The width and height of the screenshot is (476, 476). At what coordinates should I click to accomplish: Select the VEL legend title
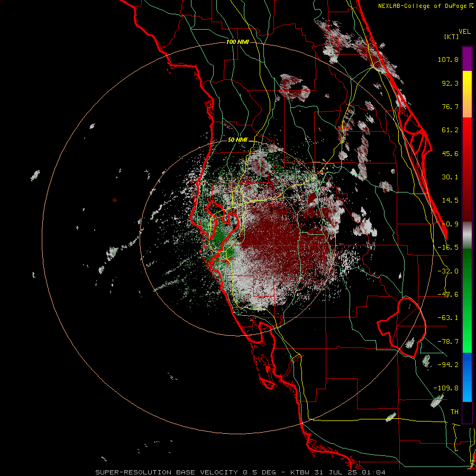[x=464, y=32]
